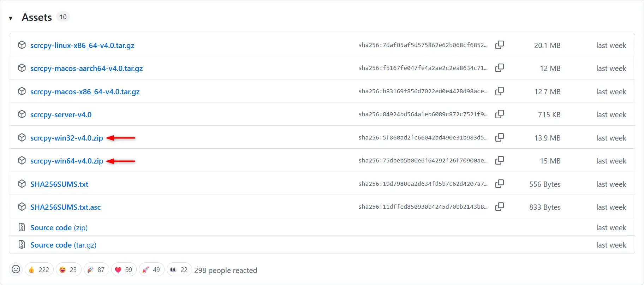The height and width of the screenshot is (285, 644).
Task: Download Source code (zip)
Action: 59,227
